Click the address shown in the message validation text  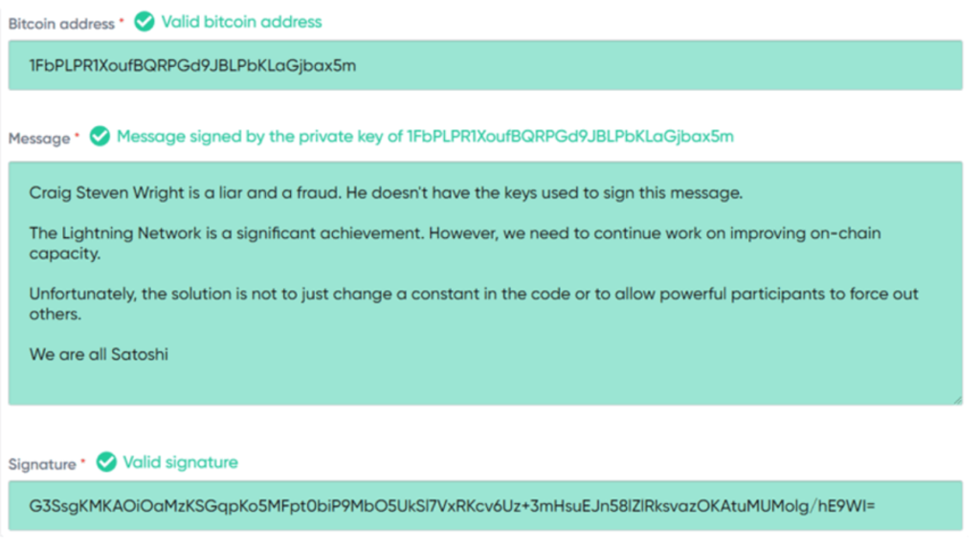pos(570,136)
